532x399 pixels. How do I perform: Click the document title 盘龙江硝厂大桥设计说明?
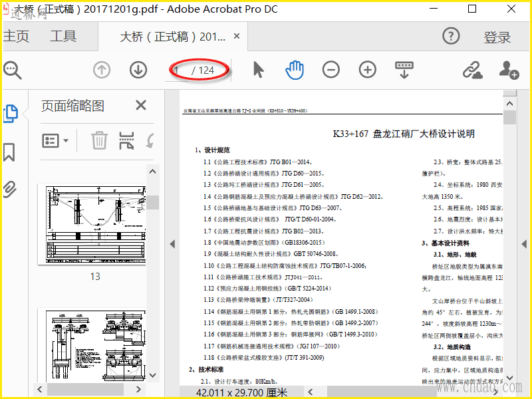(x=424, y=134)
